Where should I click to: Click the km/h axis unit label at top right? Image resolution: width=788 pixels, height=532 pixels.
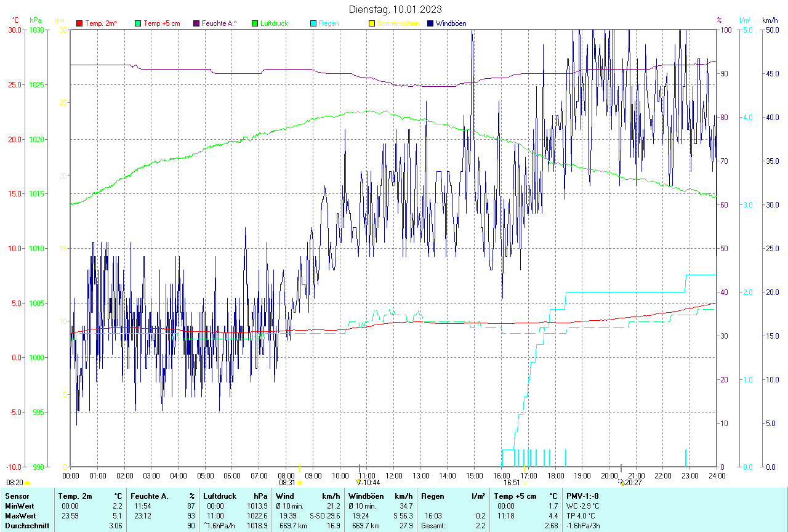[x=770, y=20]
